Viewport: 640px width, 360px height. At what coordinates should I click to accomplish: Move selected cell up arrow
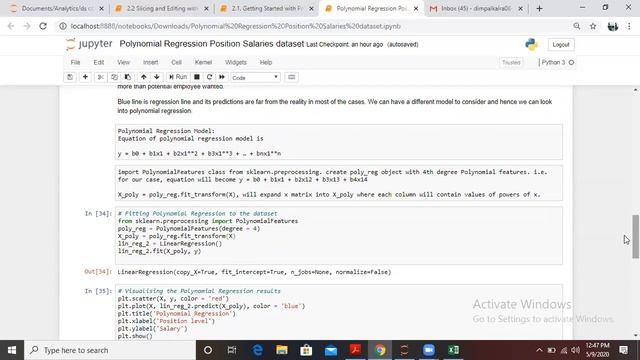pos(144,77)
